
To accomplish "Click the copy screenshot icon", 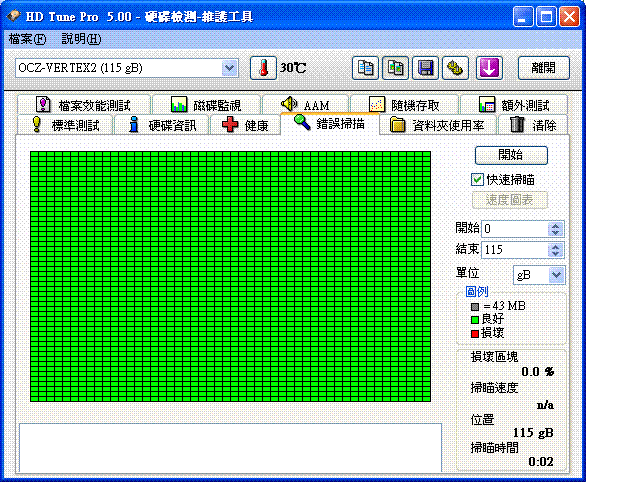I will (395, 68).
